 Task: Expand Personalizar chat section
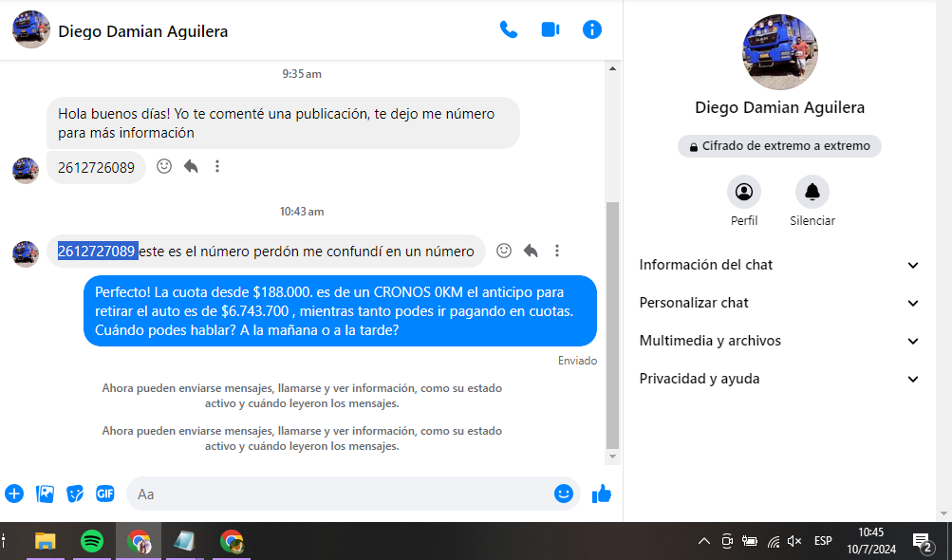[x=779, y=303]
